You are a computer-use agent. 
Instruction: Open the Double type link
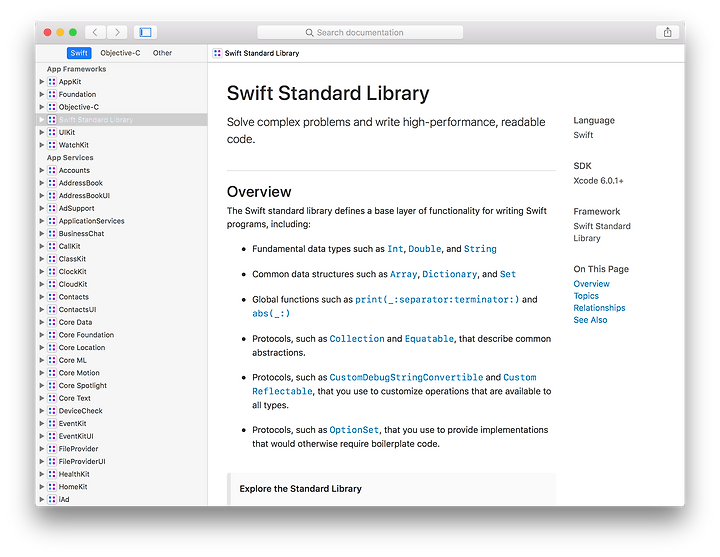coord(425,249)
